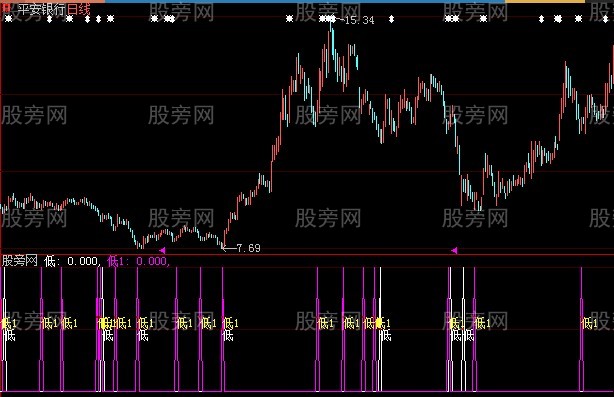This screenshot has height=397, width=614.
Task: Select the 平安银行 stock name label
Action: click(41, 9)
